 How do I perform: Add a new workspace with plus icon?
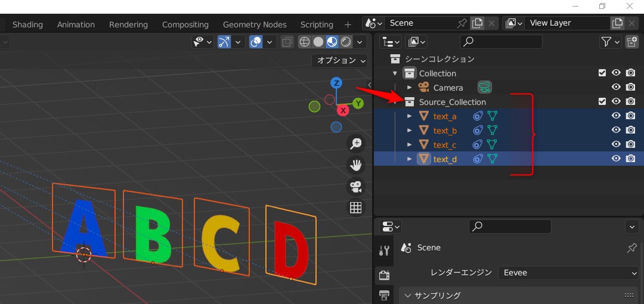(348, 24)
